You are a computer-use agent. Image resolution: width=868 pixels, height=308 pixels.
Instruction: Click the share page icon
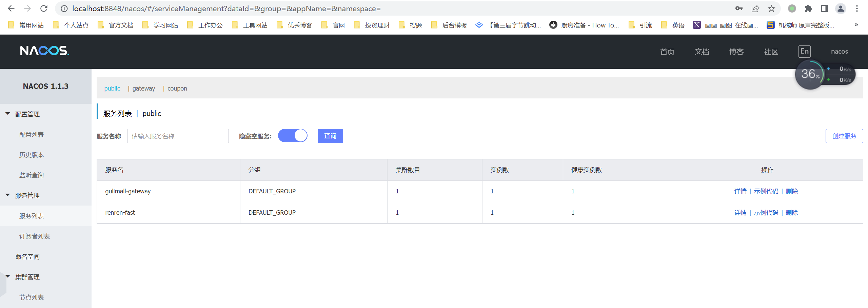[x=755, y=8]
